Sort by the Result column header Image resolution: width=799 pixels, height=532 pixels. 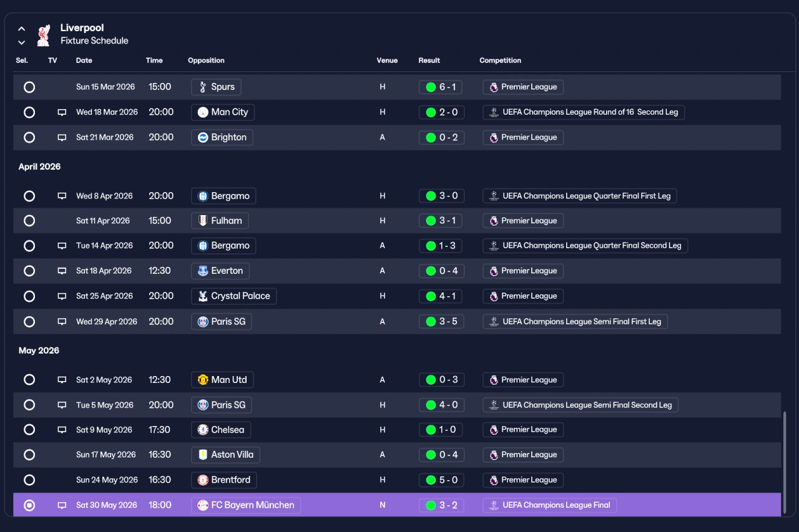429,60
